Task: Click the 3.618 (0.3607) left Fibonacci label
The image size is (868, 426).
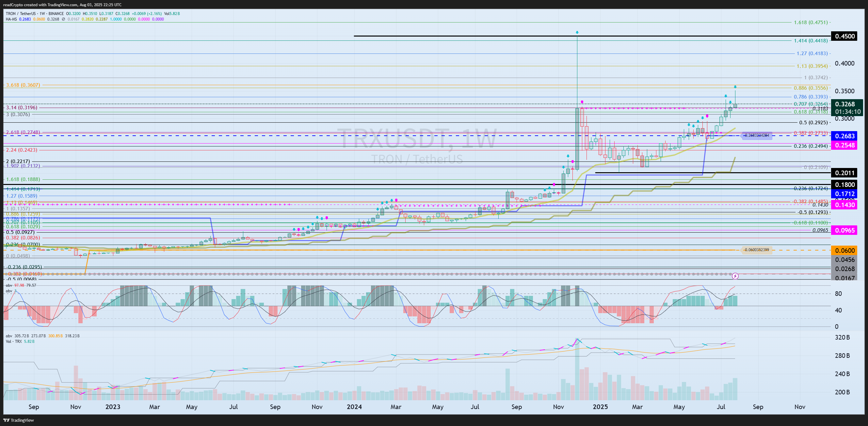Action: (x=23, y=85)
